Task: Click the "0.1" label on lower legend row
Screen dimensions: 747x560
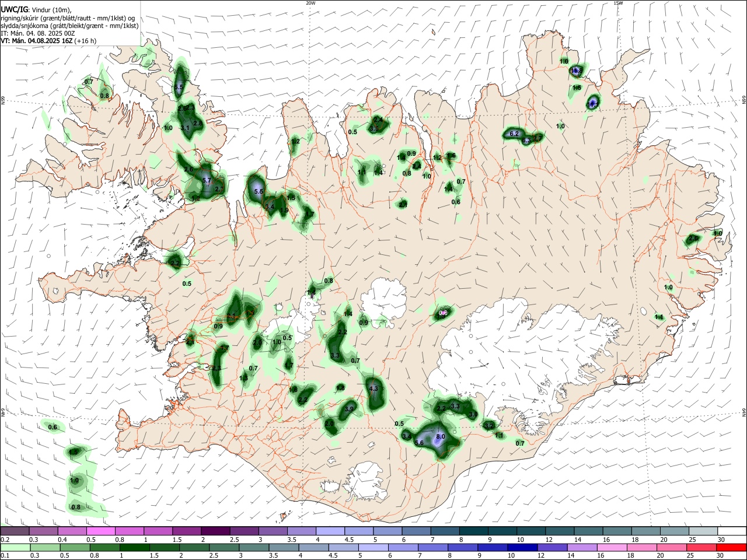Action: [x=5, y=556]
